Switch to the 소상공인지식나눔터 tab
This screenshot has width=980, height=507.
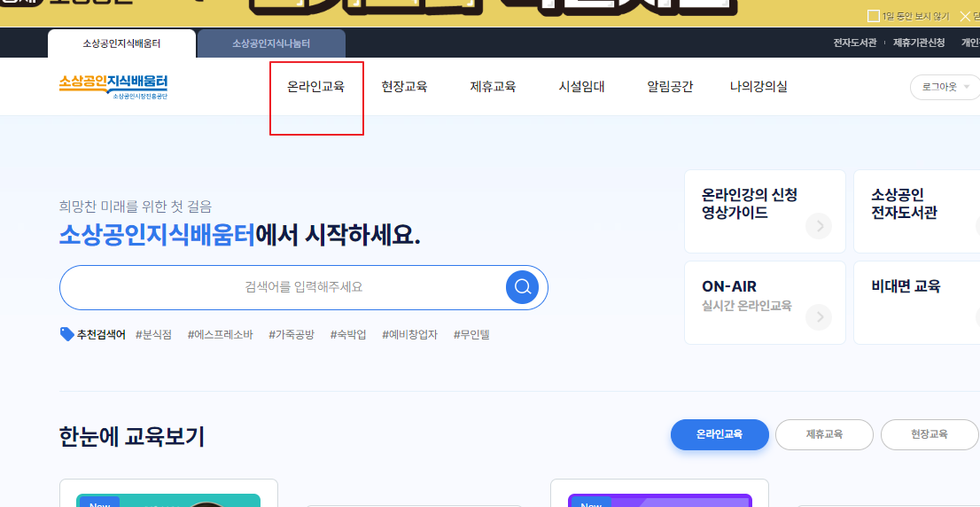271,43
